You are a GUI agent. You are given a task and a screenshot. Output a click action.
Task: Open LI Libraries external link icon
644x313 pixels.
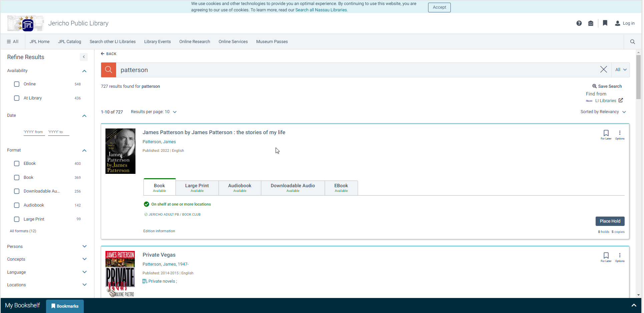click(x=621, y=100)
